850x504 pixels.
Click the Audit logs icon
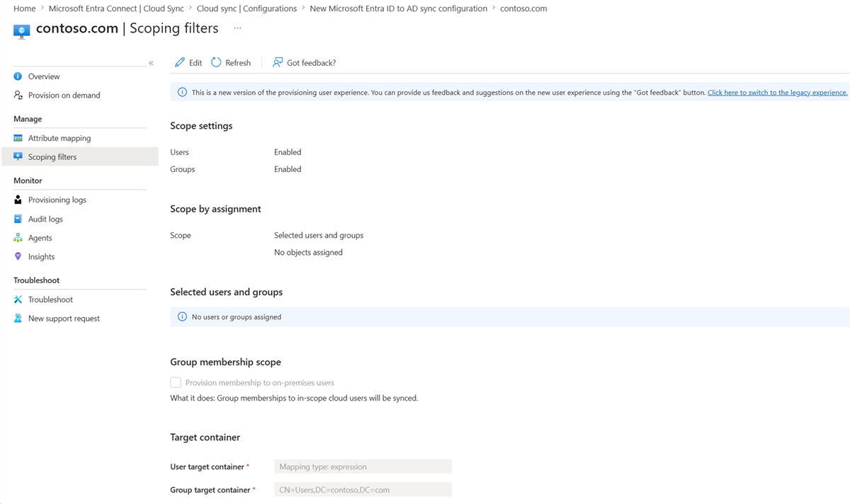18,219
